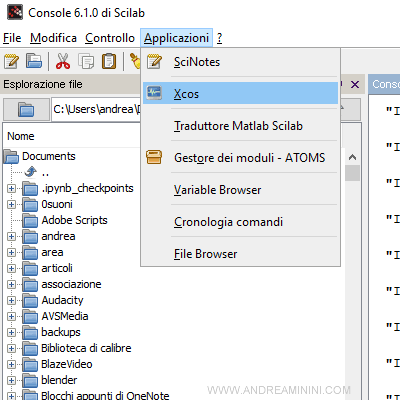Expand the AVSMedia folder node
Screen dimensions: 400x400
tap(11, 317)
